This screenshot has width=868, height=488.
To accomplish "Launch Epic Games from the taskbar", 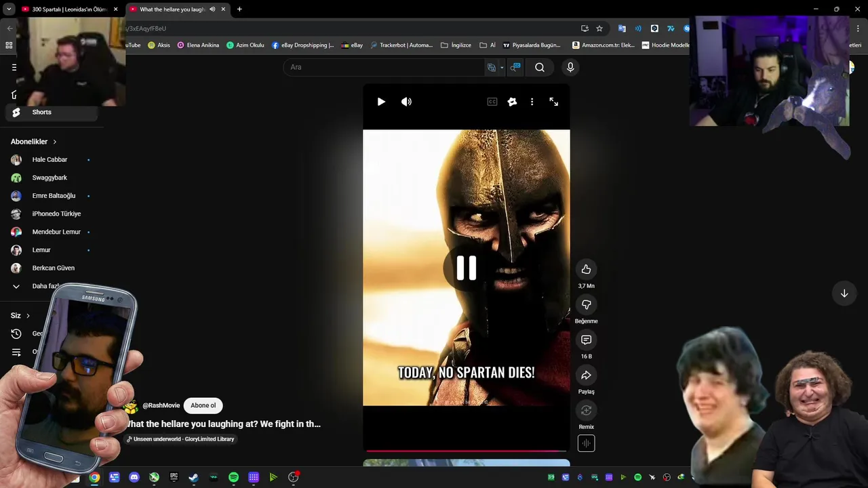I will [x=174, y=477].
